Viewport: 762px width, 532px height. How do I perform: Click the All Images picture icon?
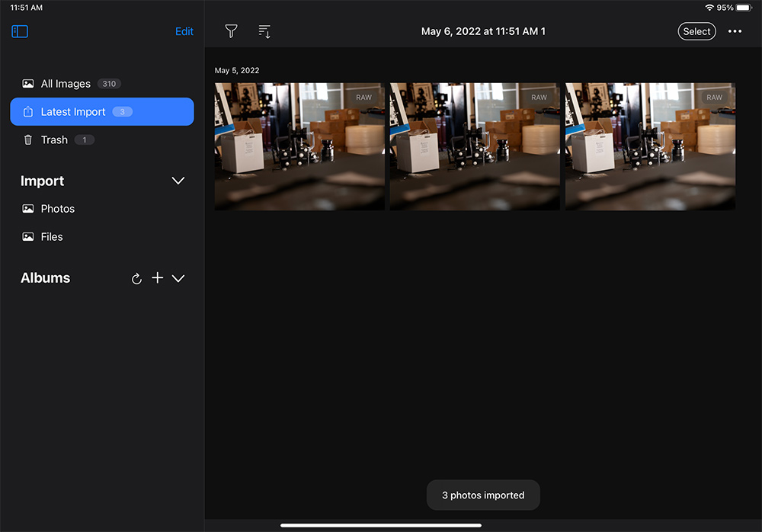point(28,84)
